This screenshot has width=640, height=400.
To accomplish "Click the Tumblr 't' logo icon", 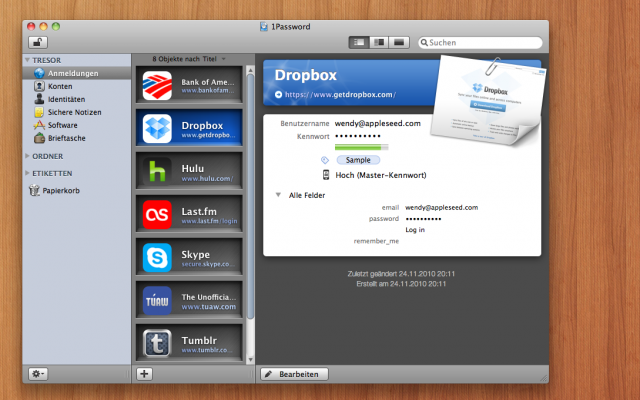I will pos(157,343).
